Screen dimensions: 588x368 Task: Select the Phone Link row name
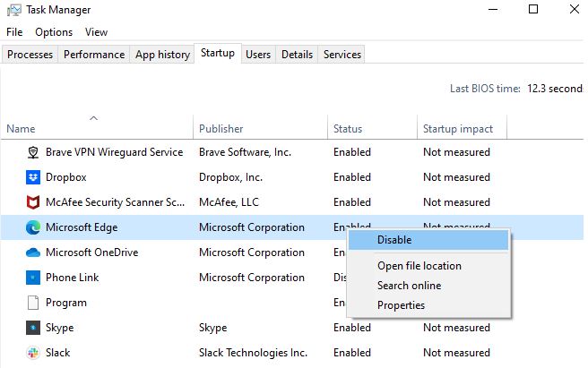coord(72,278)
